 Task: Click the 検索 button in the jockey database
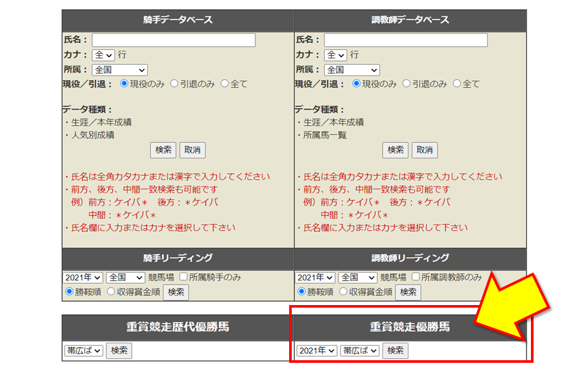coord(163,150)
